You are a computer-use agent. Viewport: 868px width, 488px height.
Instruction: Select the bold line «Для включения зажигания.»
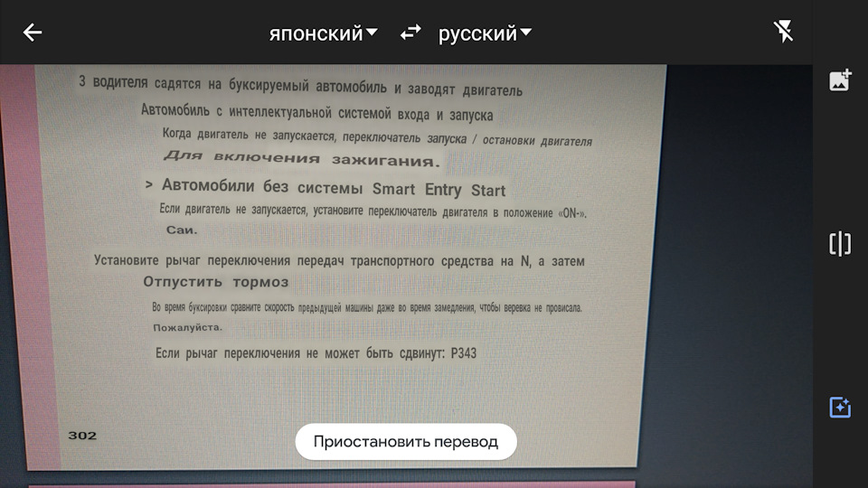(x=301, y=160)
